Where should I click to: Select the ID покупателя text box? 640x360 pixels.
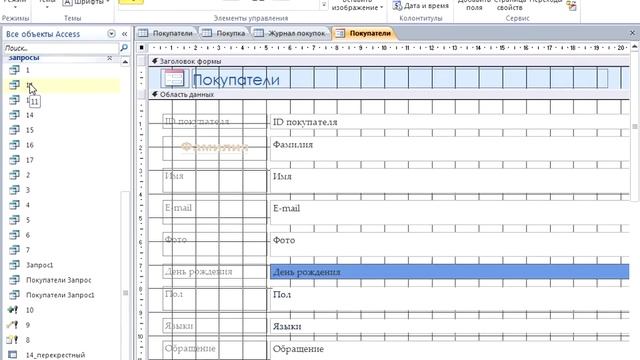pos(449,122)
